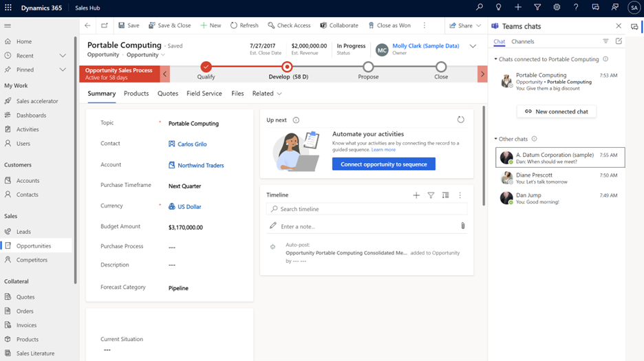The image size is (644, 361).
Task: Click Save & Close in command bar
Action: [x=170, y=25]
